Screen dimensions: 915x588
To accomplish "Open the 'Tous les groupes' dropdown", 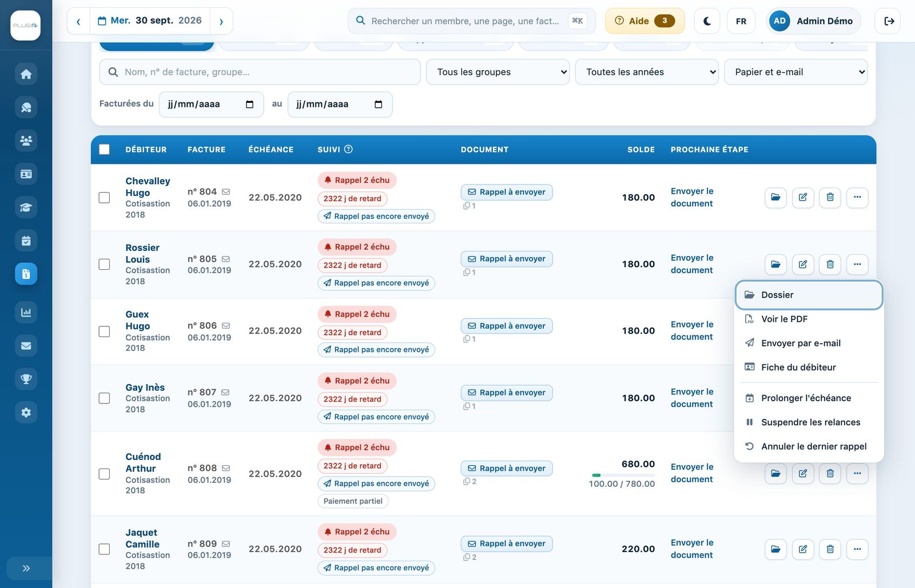I will [498, 72].
